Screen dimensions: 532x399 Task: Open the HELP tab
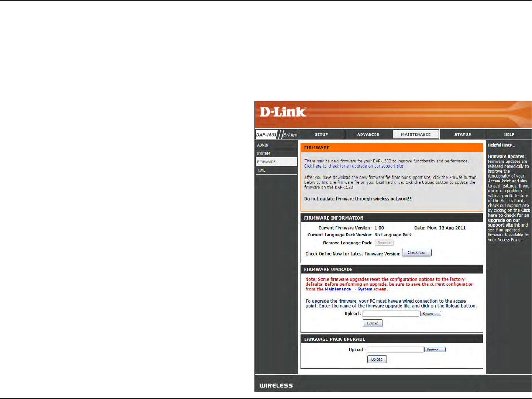(x=509, y=134)
